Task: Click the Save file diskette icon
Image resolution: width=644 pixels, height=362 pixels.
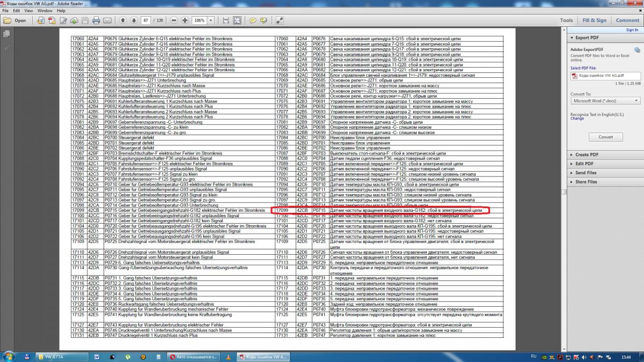Action: point(85,20)
